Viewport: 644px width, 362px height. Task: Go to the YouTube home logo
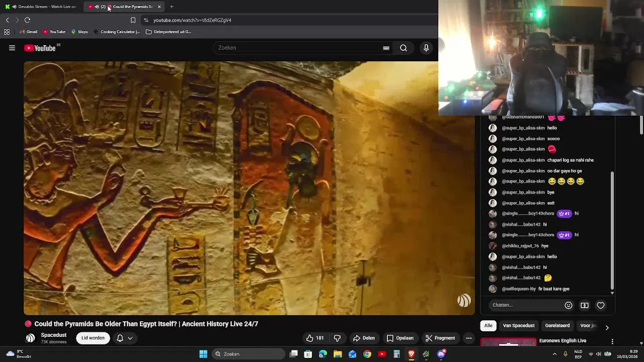(40, 48)
